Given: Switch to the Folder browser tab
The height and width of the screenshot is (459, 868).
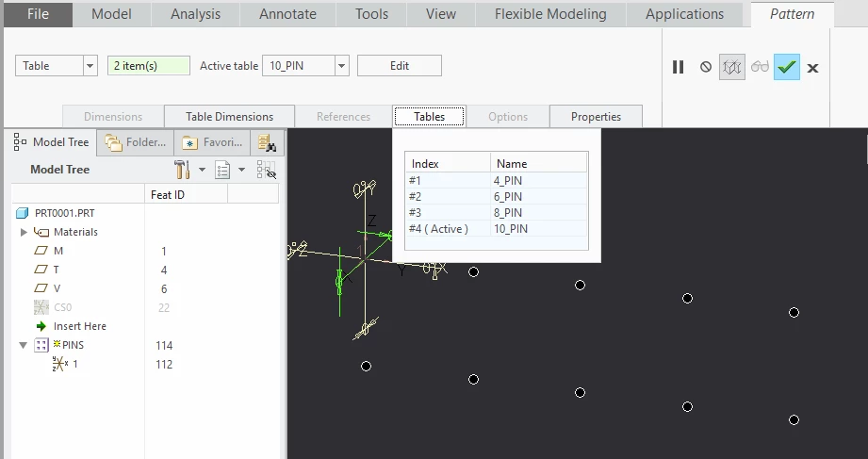Looking at the screenshot, I should point(136,143).
